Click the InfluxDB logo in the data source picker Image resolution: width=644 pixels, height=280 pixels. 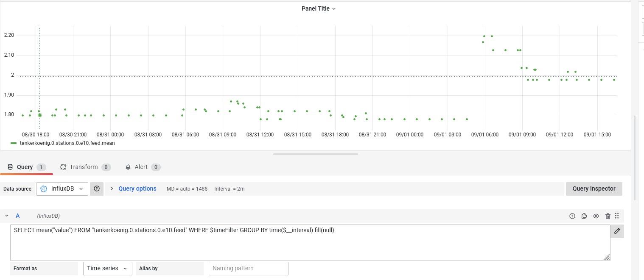(x=44, y=189)
